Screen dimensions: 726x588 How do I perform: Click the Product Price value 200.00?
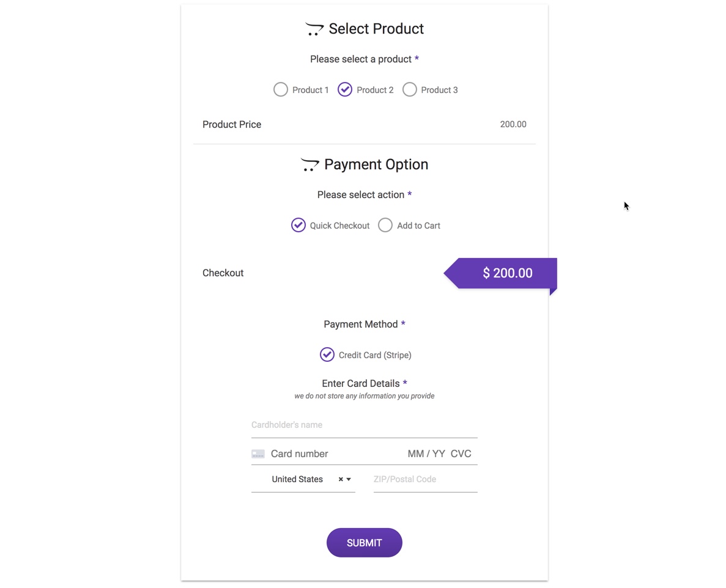(513, 125)
